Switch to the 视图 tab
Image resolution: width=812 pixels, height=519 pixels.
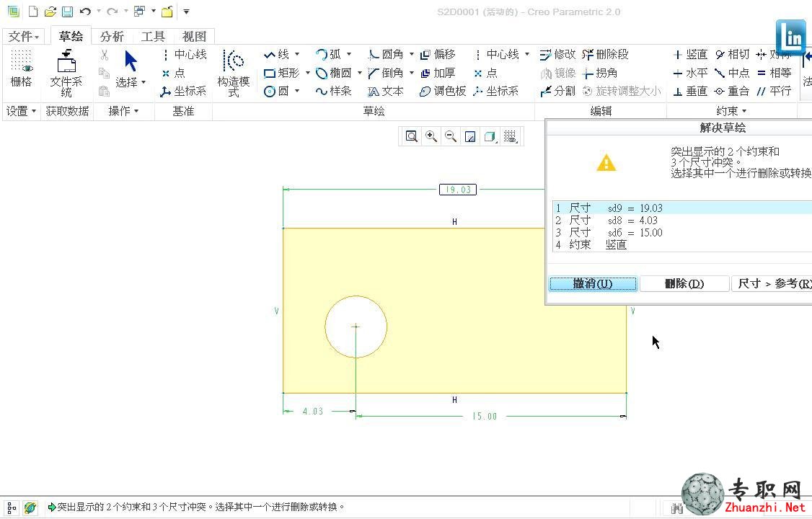click(194, 36)
